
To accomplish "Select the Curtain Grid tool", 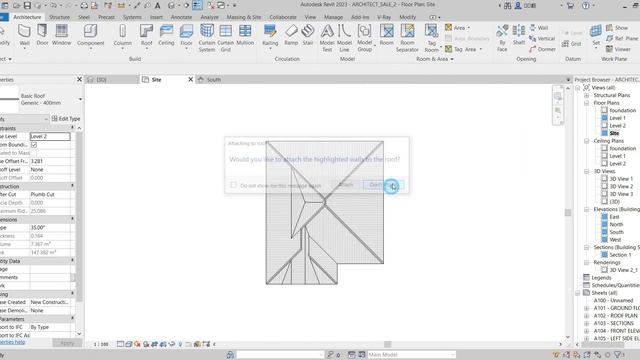I will pos(225,38).
